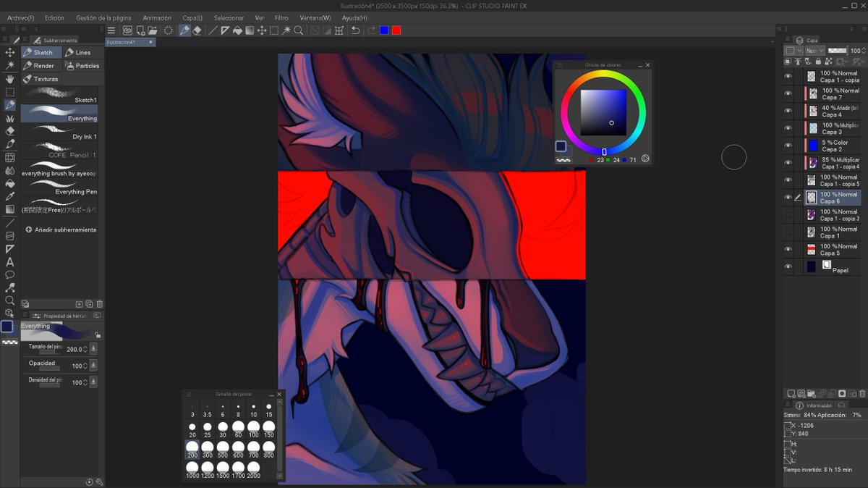
Task: Show the Capa 1 layer
Action: [x=788, y=232]
